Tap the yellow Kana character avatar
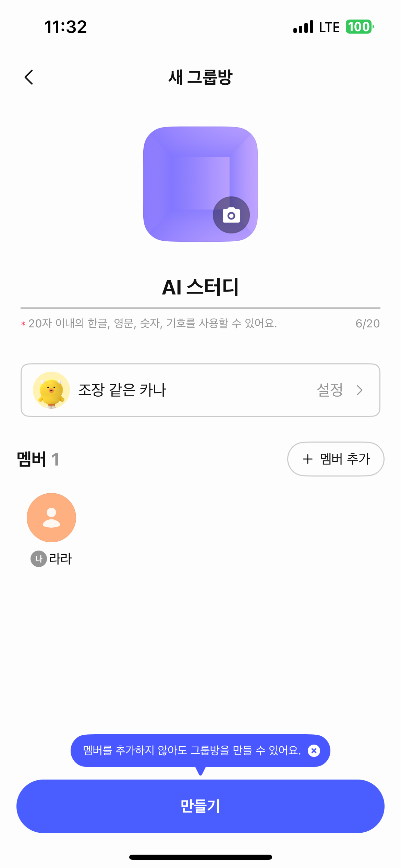The image size is (401, 868). (51, 390)
